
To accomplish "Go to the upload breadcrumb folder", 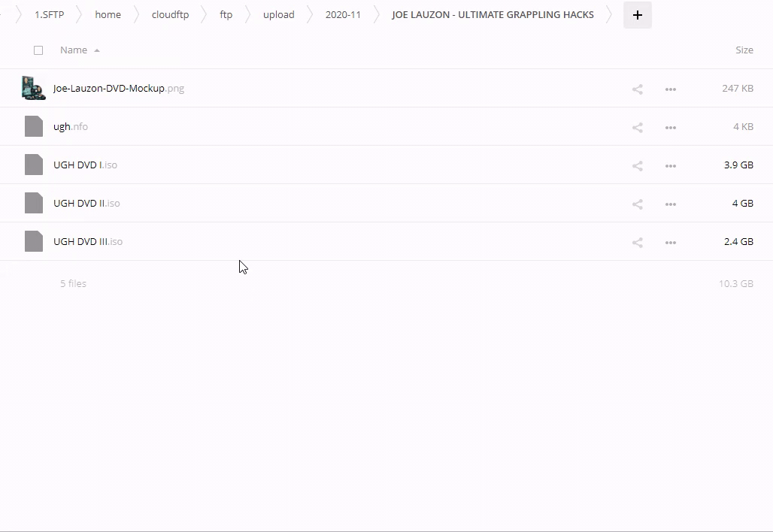I will point(278,15).
